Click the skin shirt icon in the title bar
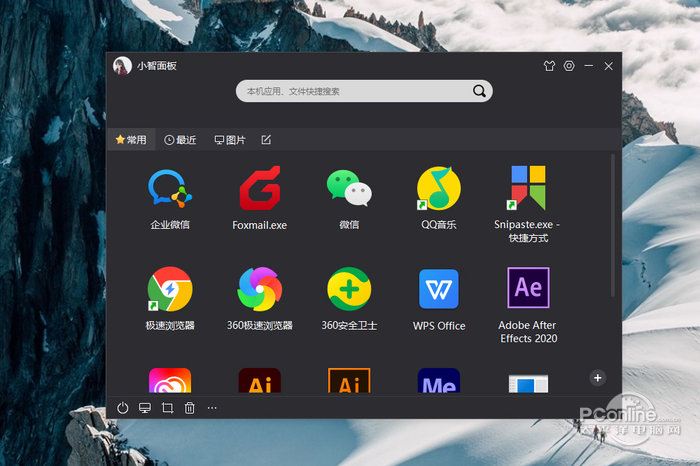This screenshot has height=466, width=700. click(550, 66)
